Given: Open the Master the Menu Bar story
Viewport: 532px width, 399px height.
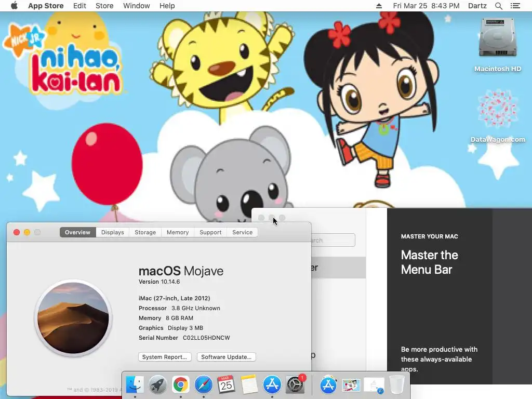Looking at the screenshot, I should pos(440,296).
